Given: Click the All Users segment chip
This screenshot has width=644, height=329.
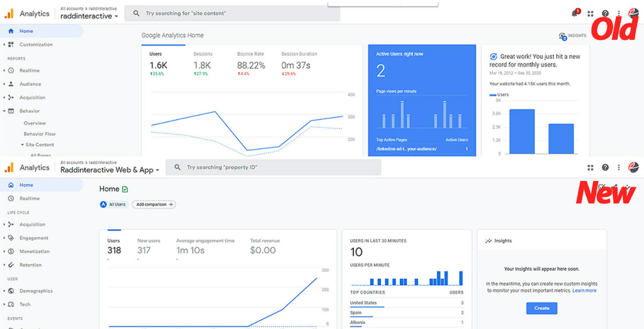Looking at the screenshot, I should point(114,205).
